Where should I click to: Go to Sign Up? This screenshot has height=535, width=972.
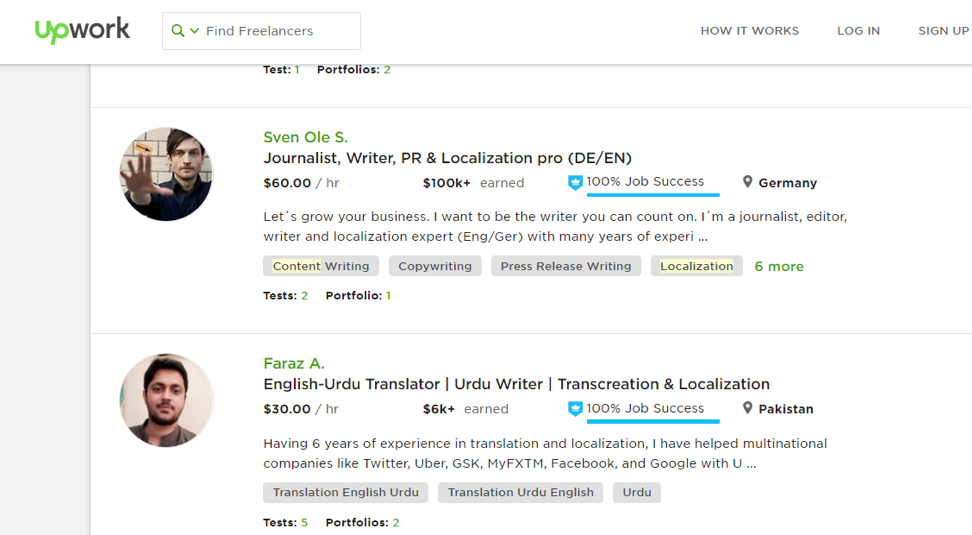943,31
